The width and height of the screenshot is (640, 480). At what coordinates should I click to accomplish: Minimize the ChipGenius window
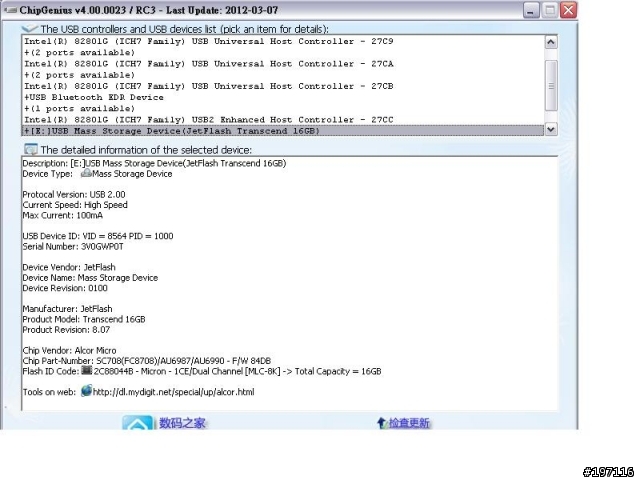coord(531,10)
